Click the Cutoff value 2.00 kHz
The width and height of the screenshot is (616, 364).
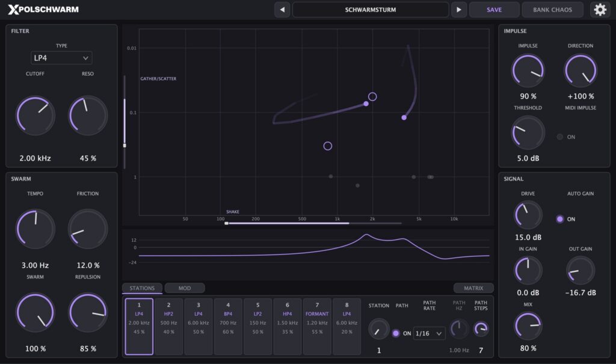(35, 158)
